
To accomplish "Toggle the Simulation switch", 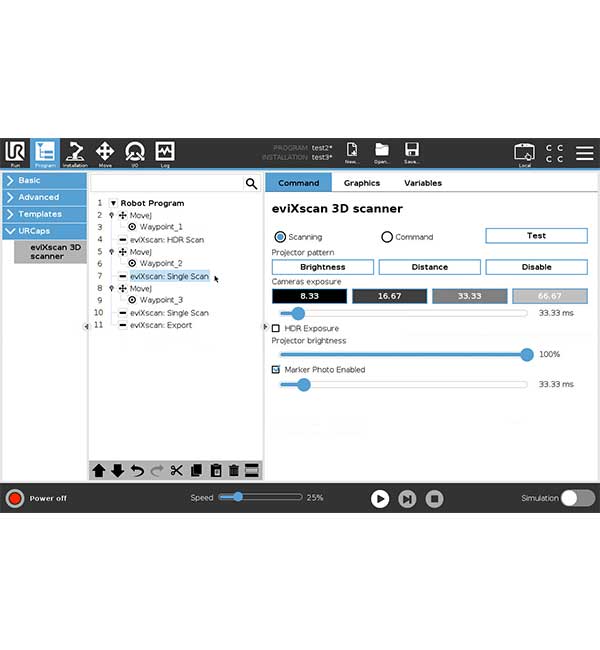I will 578,498.
